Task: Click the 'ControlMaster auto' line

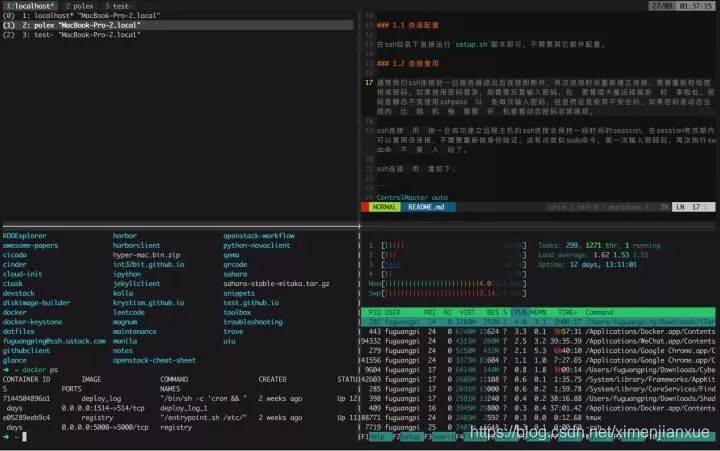Action: point(412,197)
